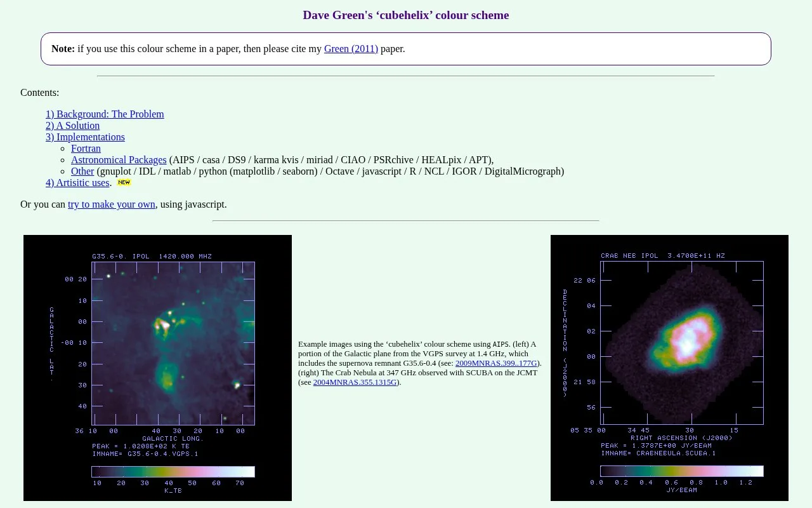
Task: Follow the Fortran implementation link
Action: point(86,149)
